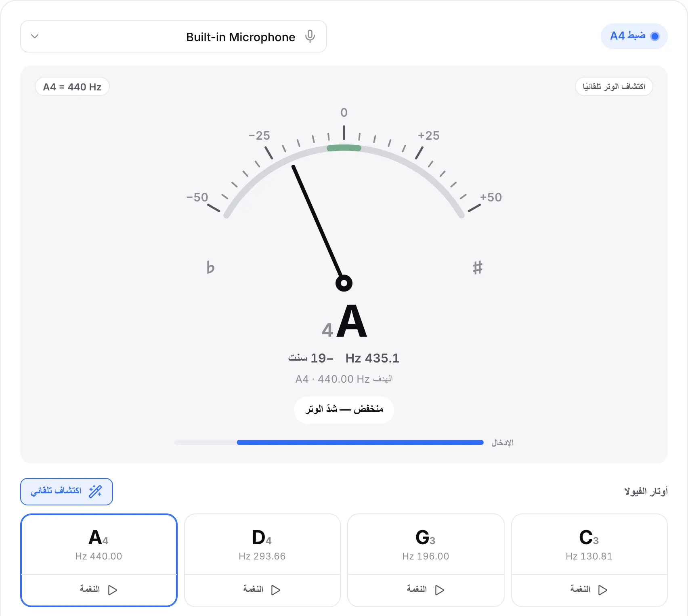Enable automatic string detection button
Screen dimensions: 688x616
point(67,491)
